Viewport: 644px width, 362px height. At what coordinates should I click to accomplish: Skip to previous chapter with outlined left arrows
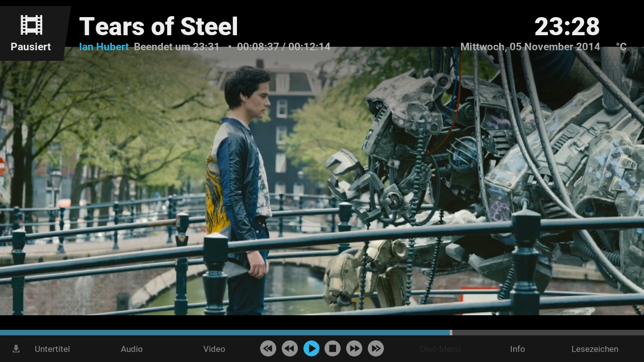pos(268,348)
